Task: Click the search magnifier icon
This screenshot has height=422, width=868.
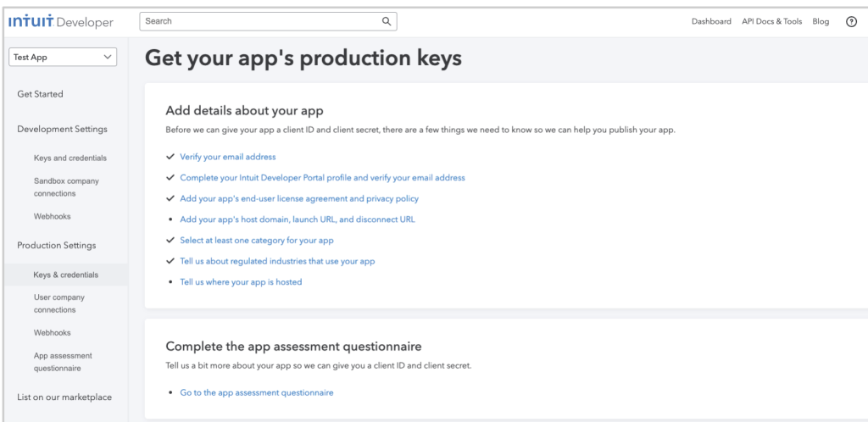Action: [387, 21]
